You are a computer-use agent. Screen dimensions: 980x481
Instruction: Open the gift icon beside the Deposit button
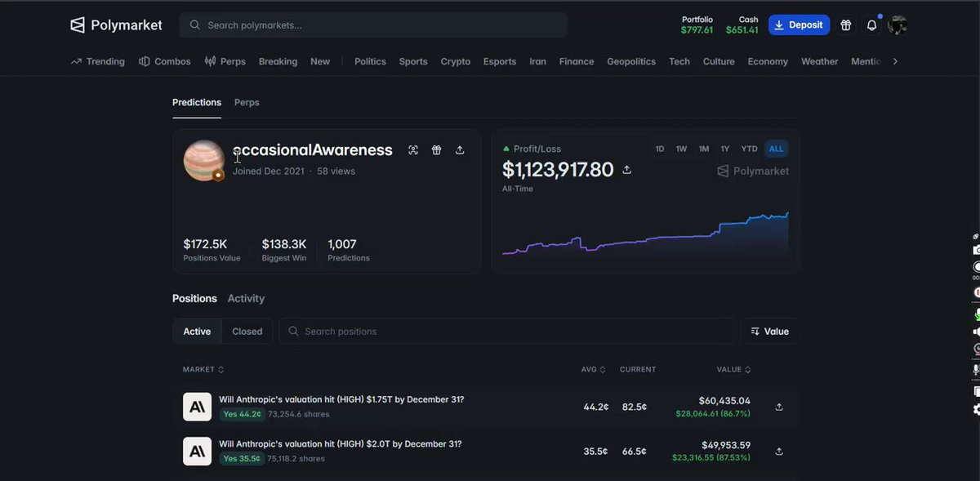click(x=846, y=25)
